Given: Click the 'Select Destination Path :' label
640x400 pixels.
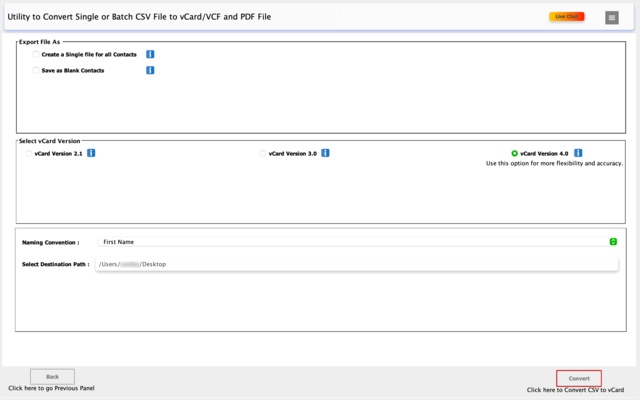Looking at the screenshot, I should (56, 264).
